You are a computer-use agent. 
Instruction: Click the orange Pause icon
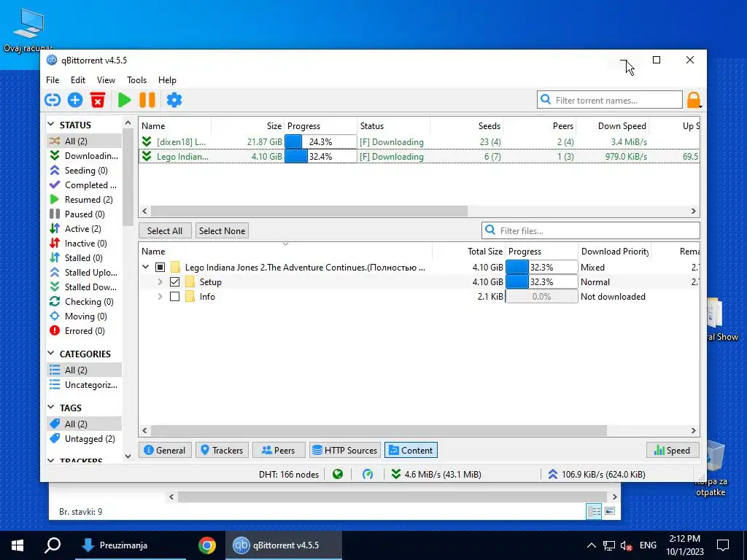click(147, 100)
